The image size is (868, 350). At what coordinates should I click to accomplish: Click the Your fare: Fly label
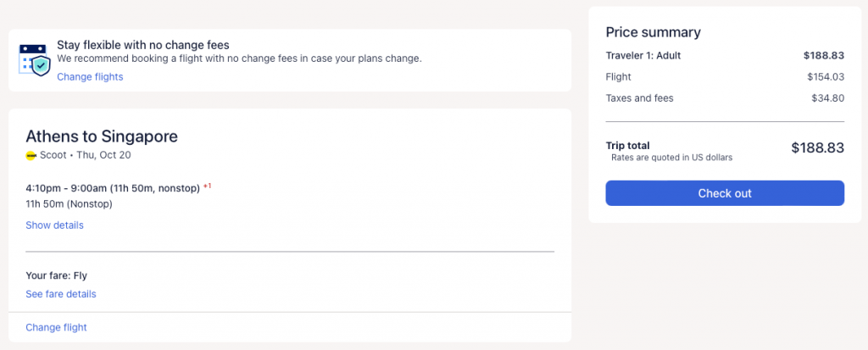coord(56,275)
